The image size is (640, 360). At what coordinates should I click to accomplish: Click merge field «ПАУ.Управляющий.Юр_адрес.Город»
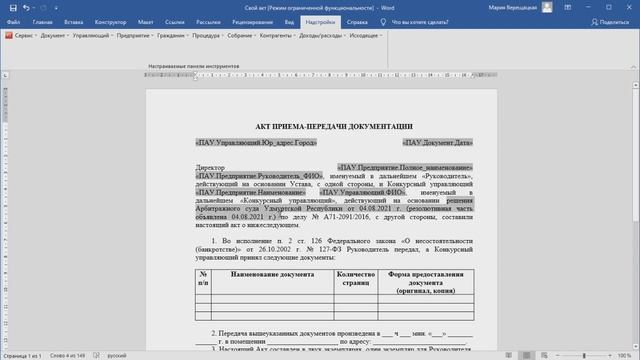point(256,143)
